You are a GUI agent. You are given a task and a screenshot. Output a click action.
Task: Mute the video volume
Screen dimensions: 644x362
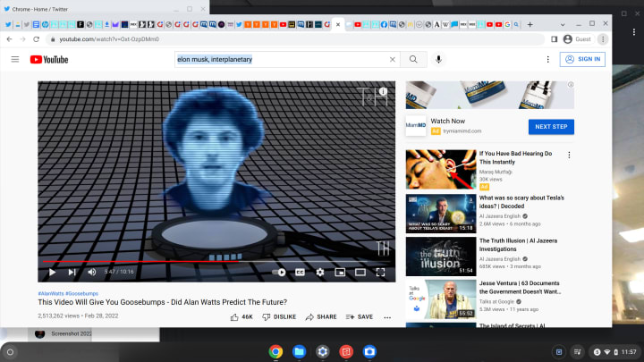[x=91, y=272]
